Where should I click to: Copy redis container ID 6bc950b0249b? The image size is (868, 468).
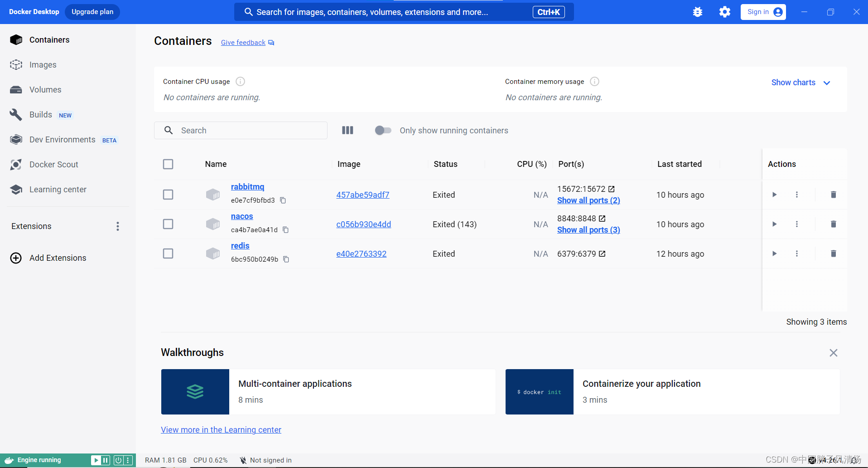[x=286, y=259]
